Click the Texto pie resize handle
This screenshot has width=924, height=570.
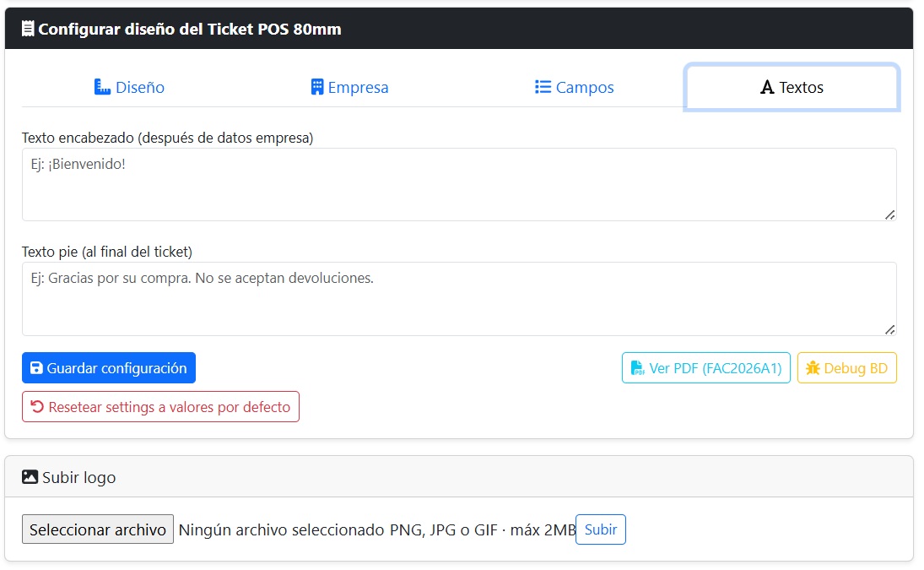click(x=889, y=328)
